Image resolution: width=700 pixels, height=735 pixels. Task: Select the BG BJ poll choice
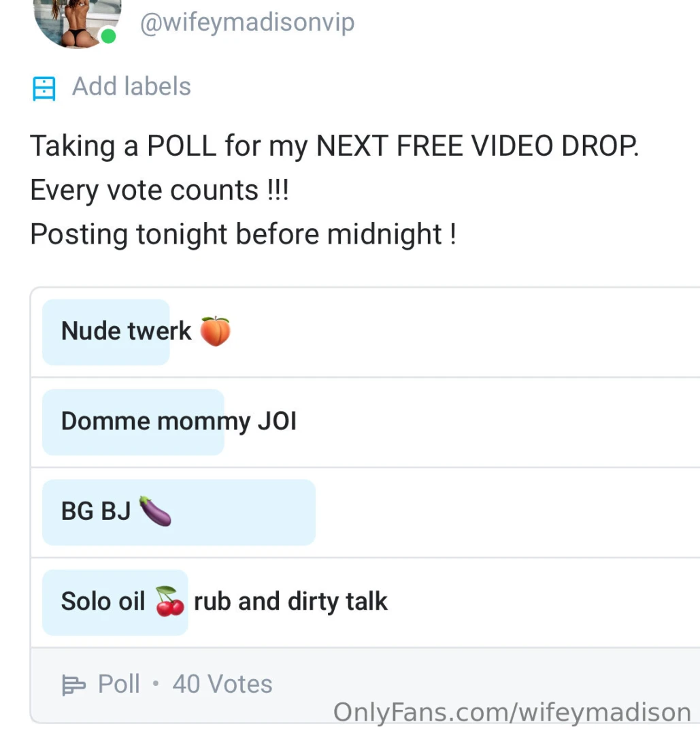(272, 512)
